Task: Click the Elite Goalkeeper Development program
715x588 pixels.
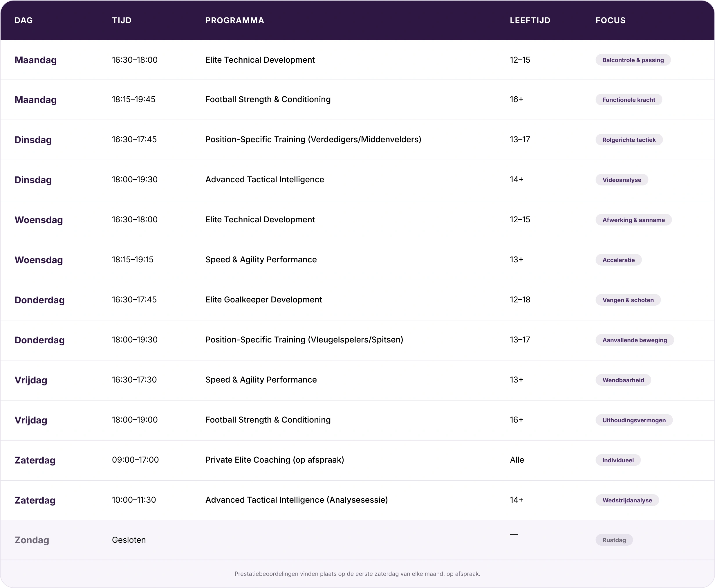Action: pos(263,300)
